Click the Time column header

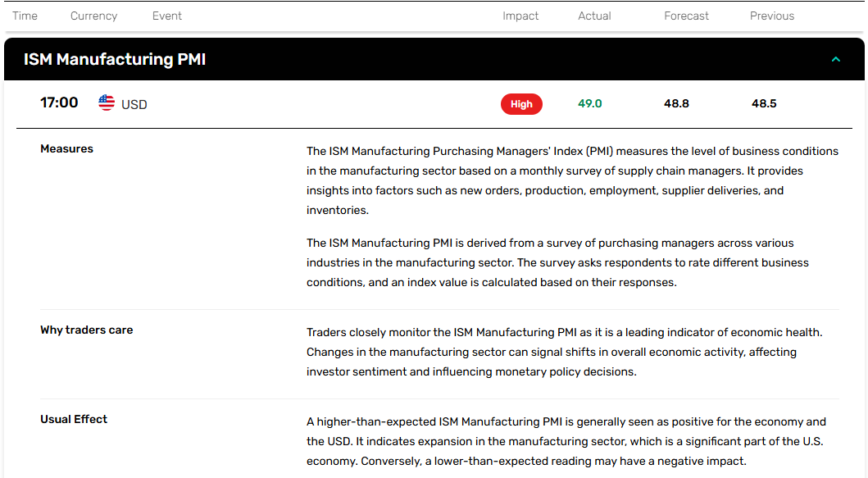[x=25, y=16]
